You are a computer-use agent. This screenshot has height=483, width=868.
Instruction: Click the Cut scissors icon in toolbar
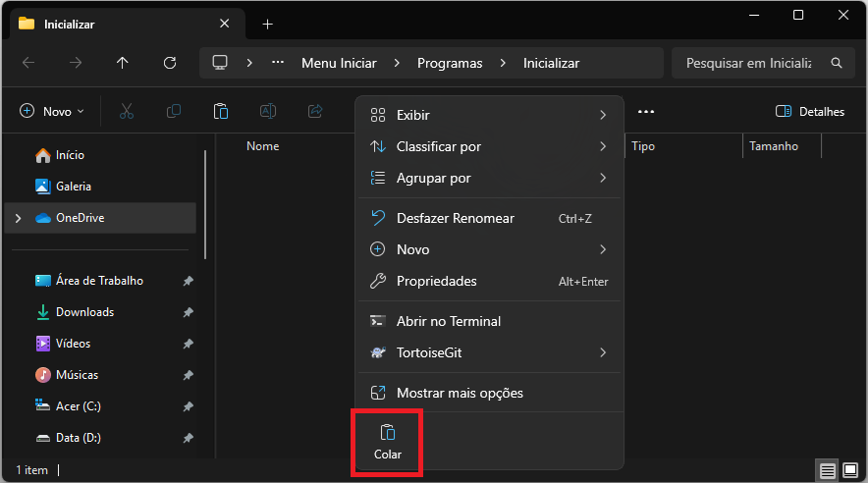126,112
